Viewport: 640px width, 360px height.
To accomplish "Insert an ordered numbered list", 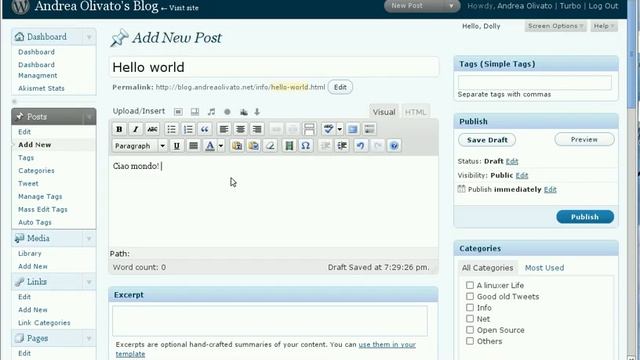I will [x=188, y=129].
